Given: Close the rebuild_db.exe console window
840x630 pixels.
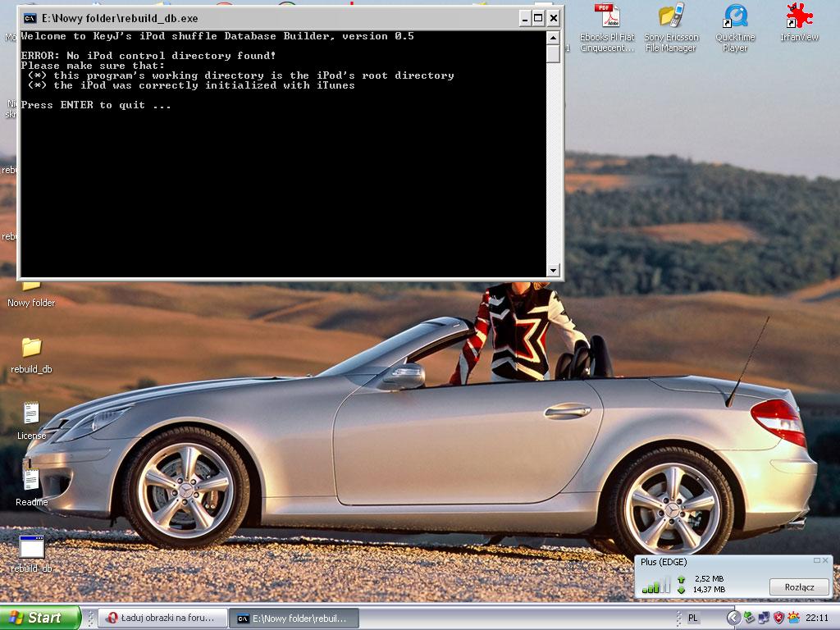Looking at the screenshot, I should [554, 19].
